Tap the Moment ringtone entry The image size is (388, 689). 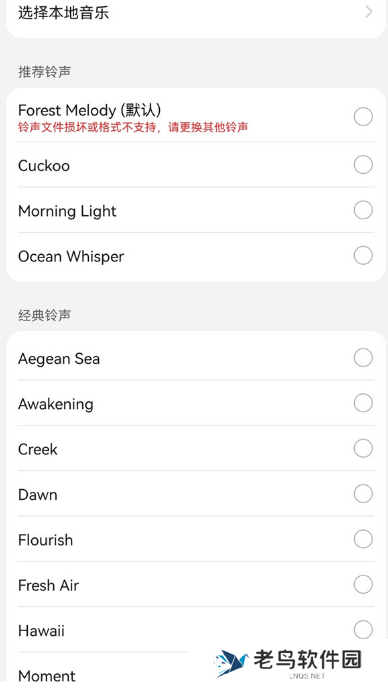tap(47, 676)
